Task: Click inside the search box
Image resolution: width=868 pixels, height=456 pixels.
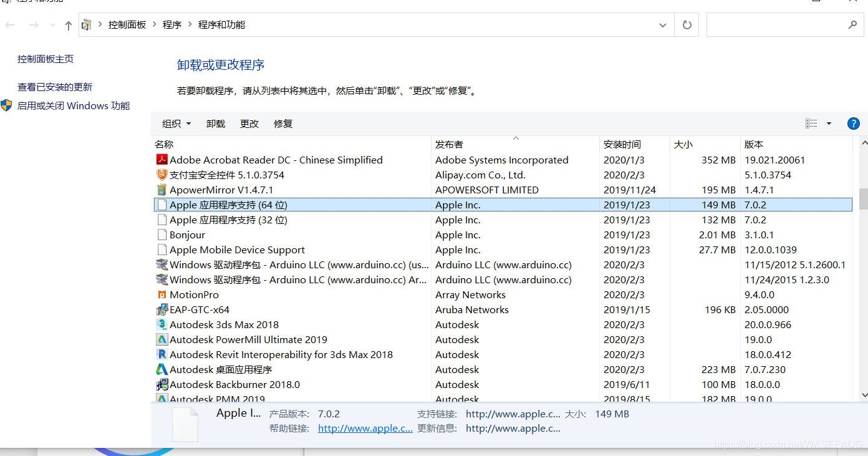Action: coord(784,25)
